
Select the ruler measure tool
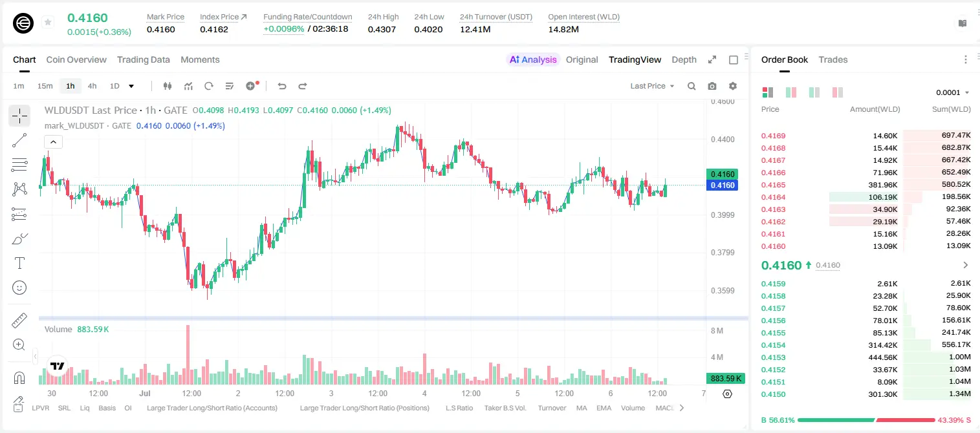(19, 321)
